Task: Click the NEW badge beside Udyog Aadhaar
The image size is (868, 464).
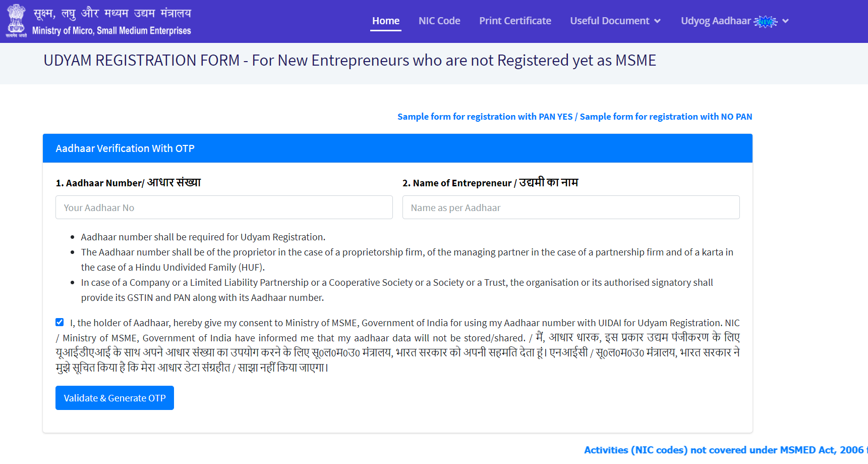Action: pyautogui.click(x=766, y=21)
